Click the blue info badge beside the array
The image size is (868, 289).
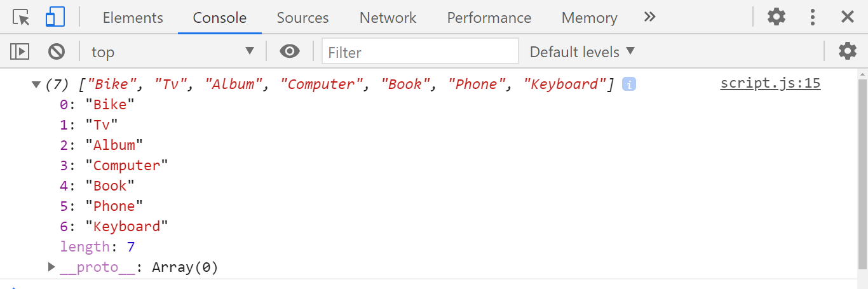point(629,84)
